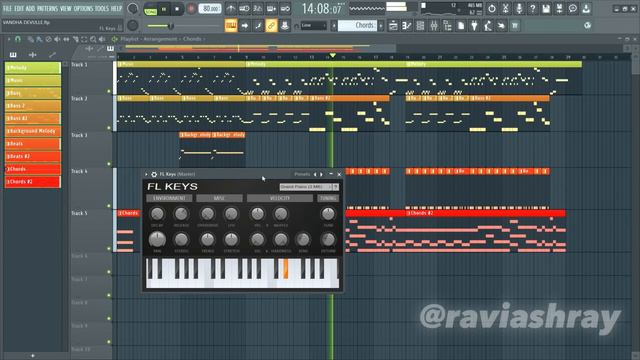
Task: Toggle typing keyboard to piano icon
Action: (x=231, y=26)
